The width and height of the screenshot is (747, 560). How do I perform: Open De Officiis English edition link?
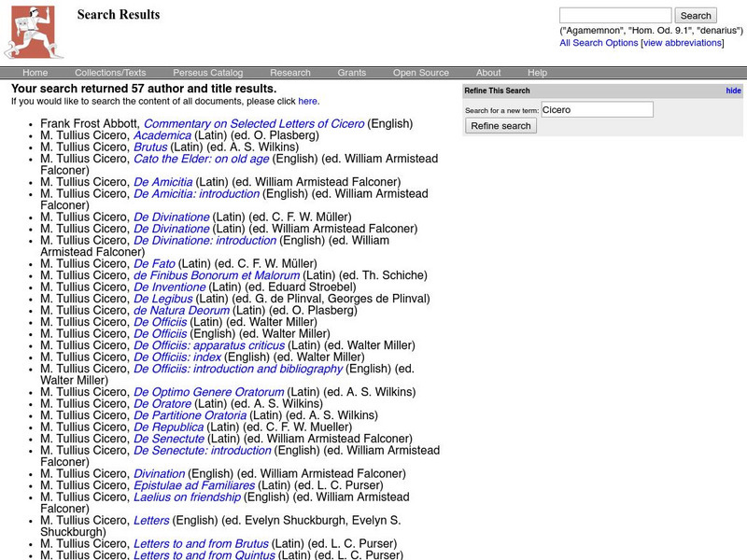pos(160,334)
